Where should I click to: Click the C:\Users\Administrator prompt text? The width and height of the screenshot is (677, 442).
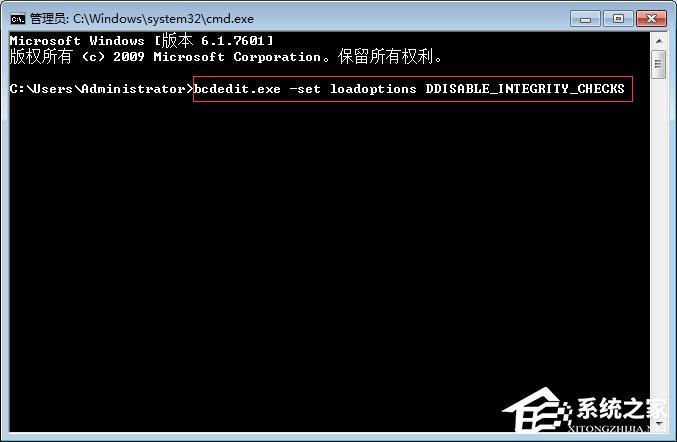101,89
